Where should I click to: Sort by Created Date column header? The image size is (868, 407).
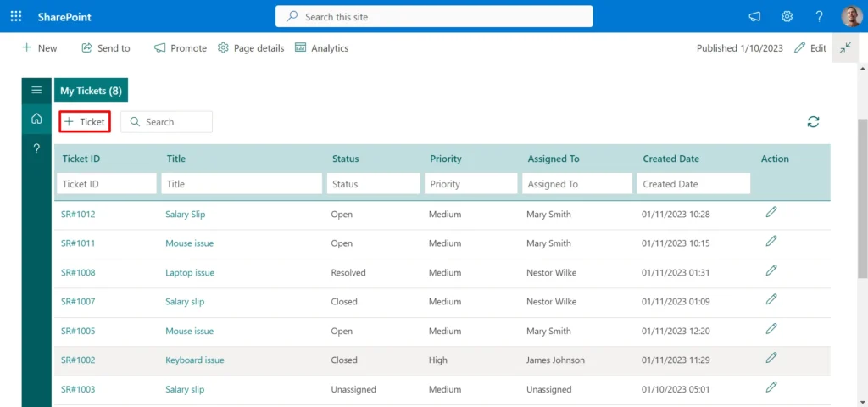pos(671,159)
